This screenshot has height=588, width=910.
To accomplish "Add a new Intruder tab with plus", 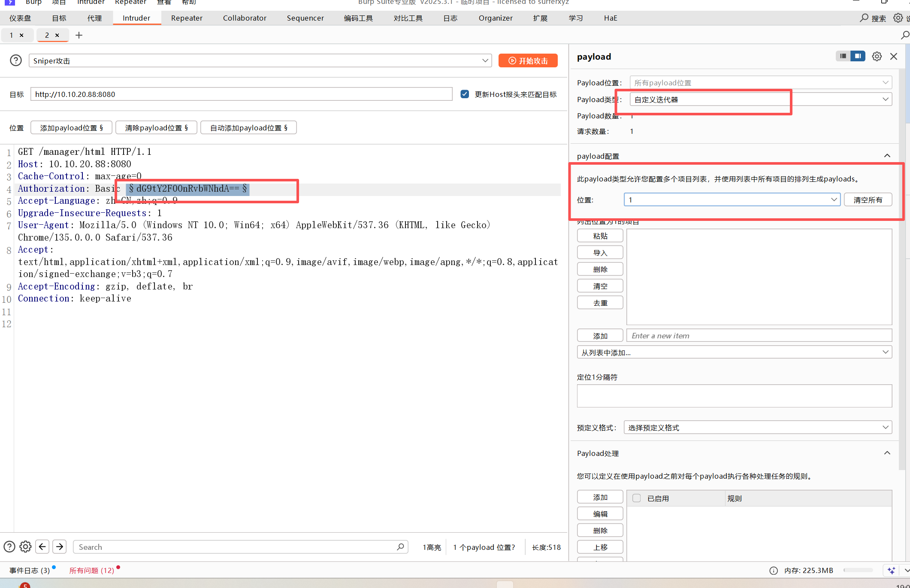I will (x=79, y=35).
